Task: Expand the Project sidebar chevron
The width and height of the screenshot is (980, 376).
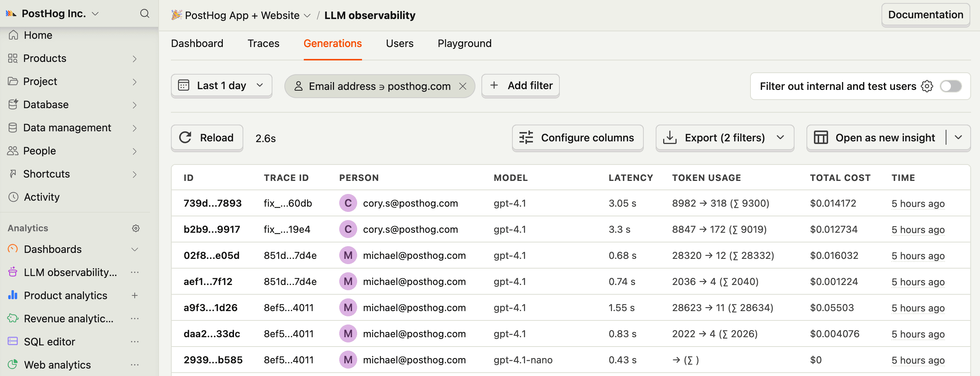Action: click(134, 82)
